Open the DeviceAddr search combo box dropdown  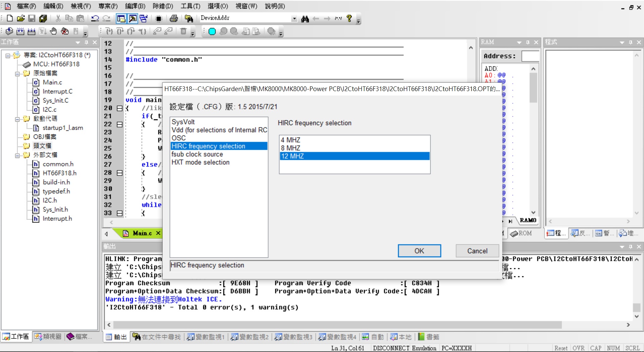(294, 18)
